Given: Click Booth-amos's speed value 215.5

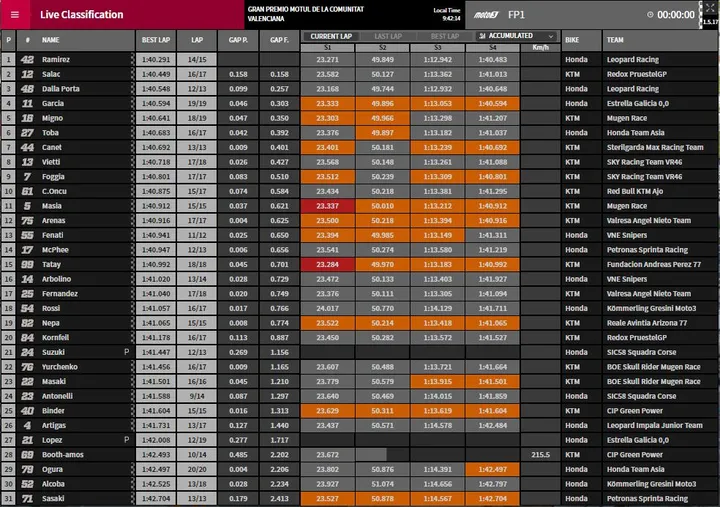Looking at the screenshot, I should 540,455.
